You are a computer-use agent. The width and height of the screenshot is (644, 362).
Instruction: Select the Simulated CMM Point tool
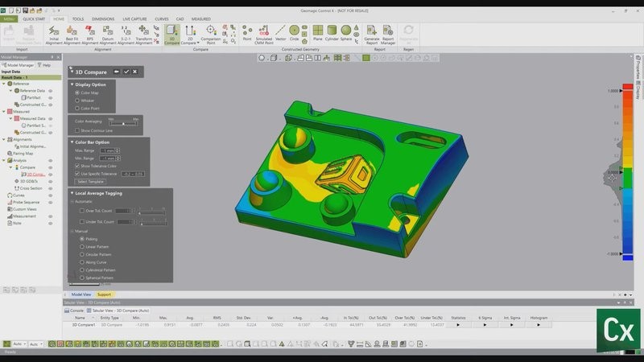click(x=263, y=34)
